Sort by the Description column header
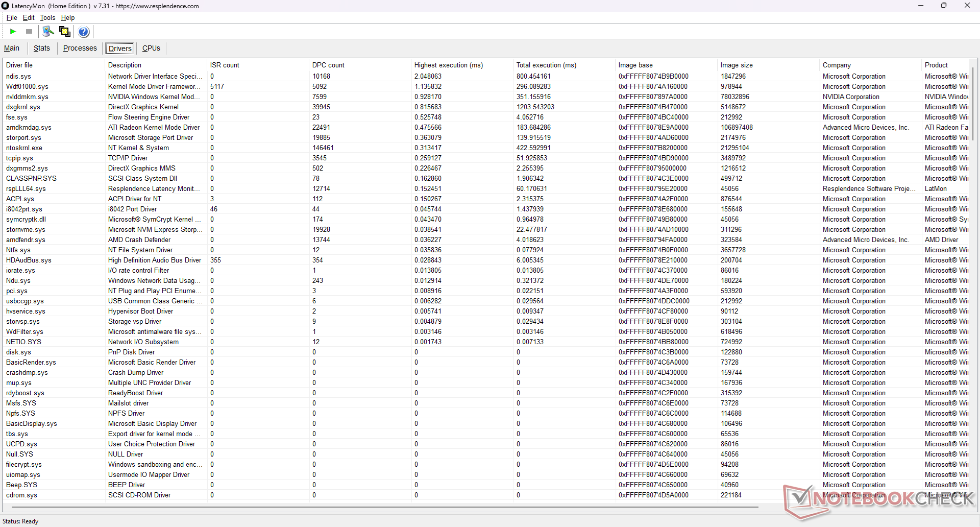This screenshot has height=527, width=980. (x=156, y=65)
